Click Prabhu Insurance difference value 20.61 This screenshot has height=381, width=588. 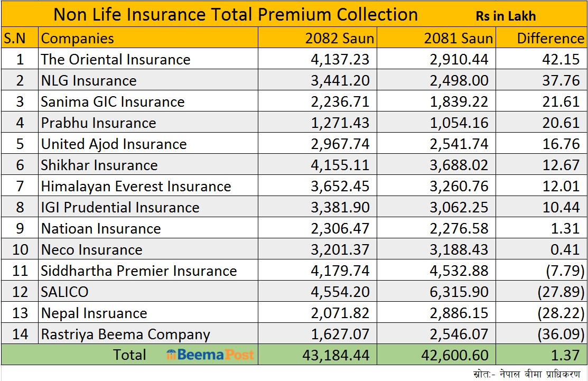click(x=561, y=123)
